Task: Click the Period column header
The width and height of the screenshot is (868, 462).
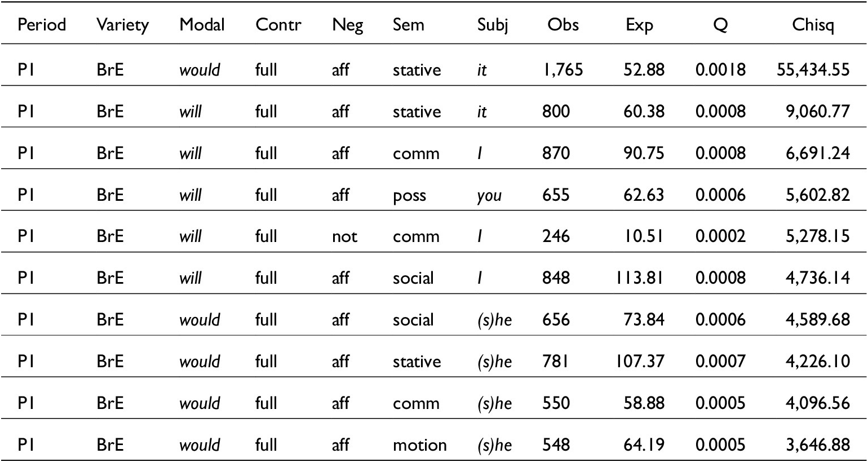Action: (x=42, y=25)
